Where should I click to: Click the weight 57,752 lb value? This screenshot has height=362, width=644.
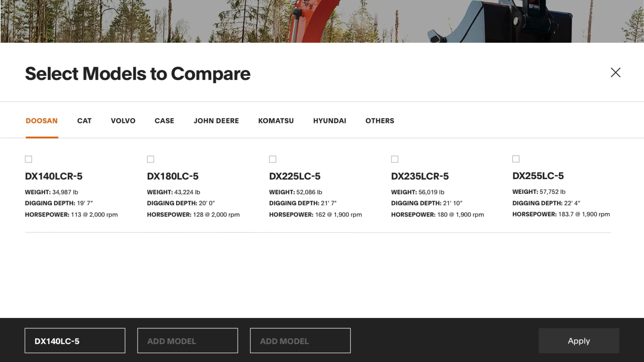click(x=552, y=192)
